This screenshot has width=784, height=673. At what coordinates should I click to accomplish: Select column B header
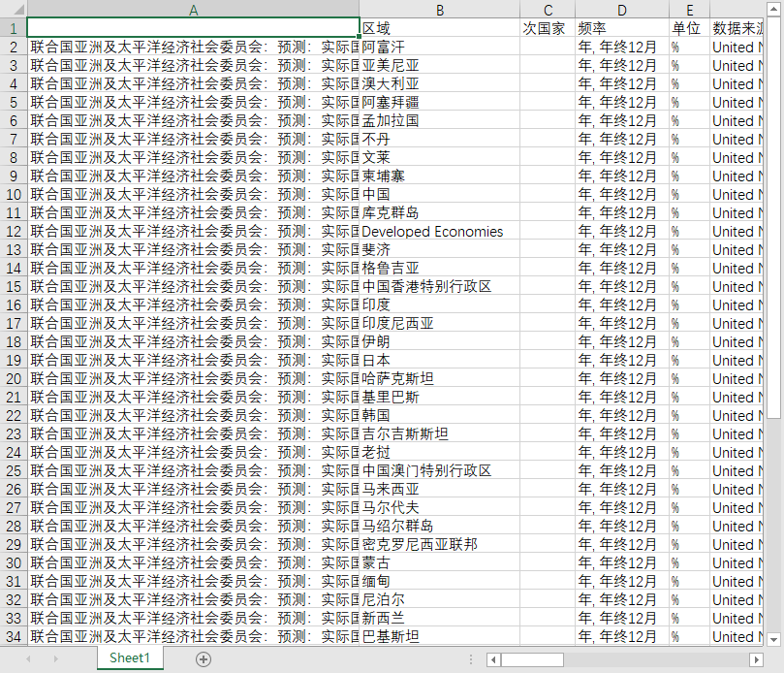click(440, 10)
